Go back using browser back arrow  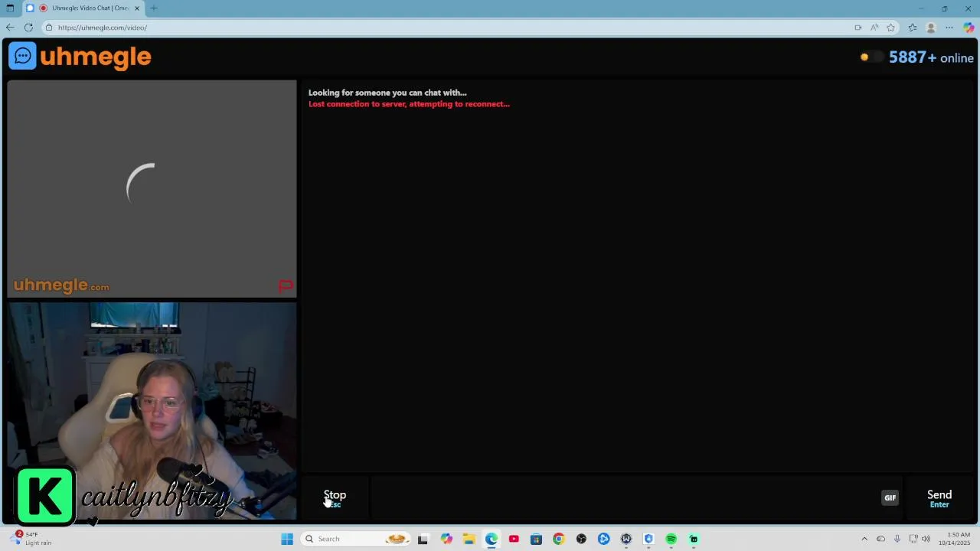10,28
